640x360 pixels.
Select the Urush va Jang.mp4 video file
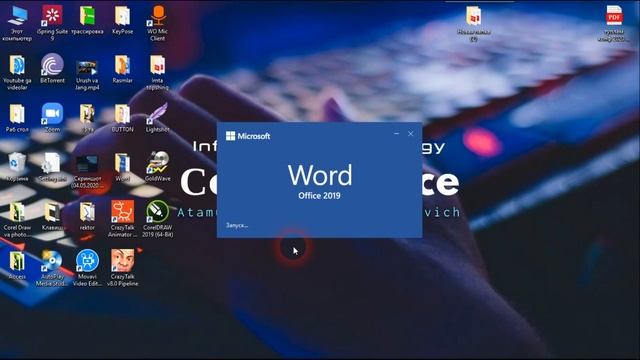click(87, 75)
